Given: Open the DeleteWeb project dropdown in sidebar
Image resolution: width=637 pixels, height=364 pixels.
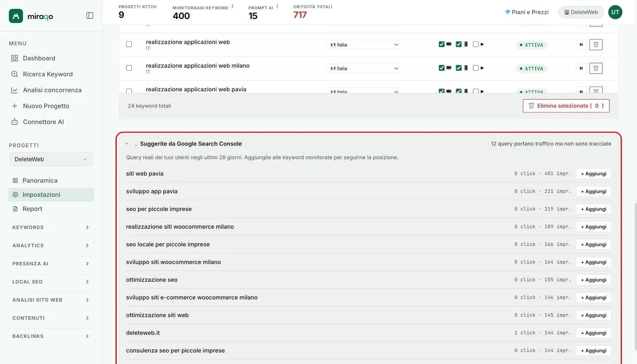Looking at the screenshot, I should [51, 159].
